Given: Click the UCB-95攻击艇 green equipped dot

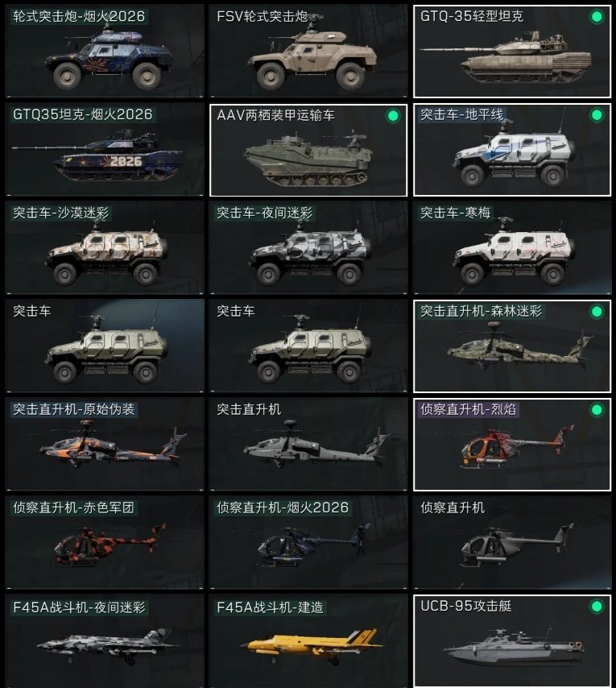Looking at the screenshot, I should [596, 607].
